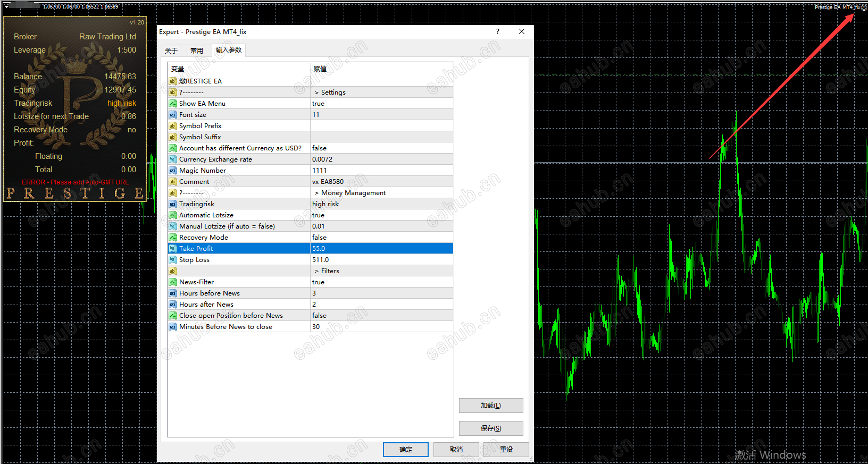Click the help question mark in the dialog title
Viewport: 868px width, 464px height.
coord(498,31)
